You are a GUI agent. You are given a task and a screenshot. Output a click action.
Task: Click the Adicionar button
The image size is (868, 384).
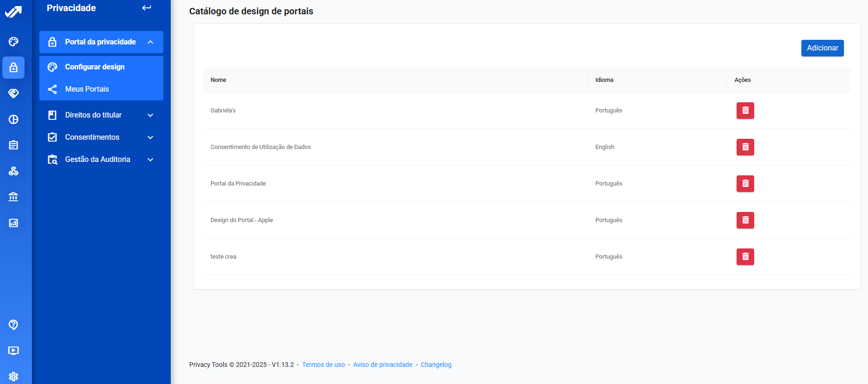822,48
